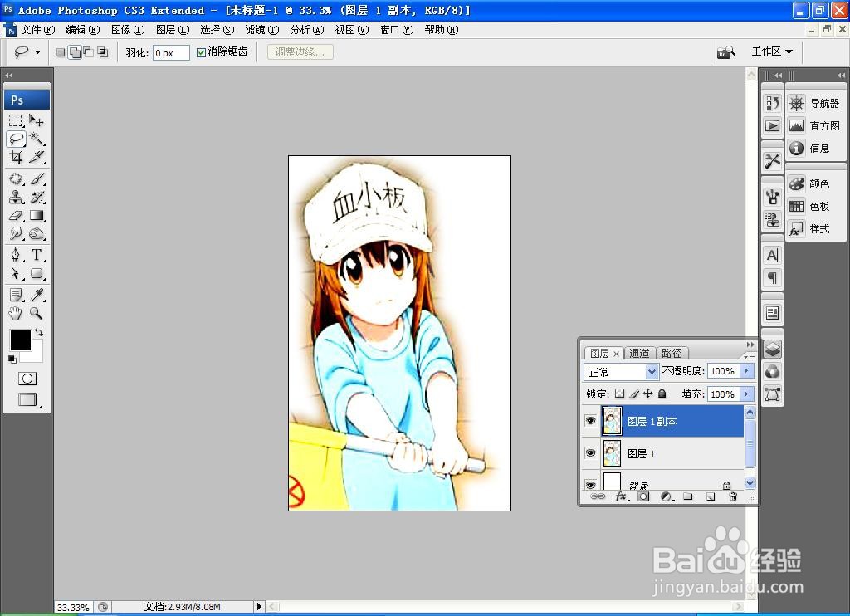Screen dimensions: 850x616
Task: Open the Lasso tool preset picker arrow
Action: [37, 52]
